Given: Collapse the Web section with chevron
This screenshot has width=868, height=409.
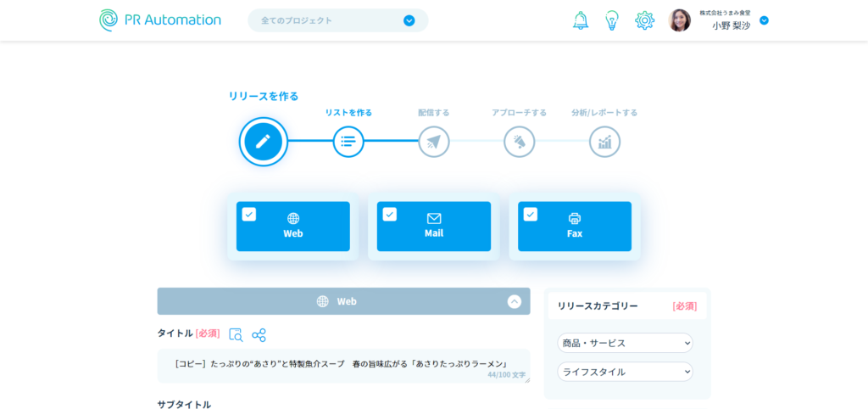Looking at the screenshot, I should pos(514,301).
